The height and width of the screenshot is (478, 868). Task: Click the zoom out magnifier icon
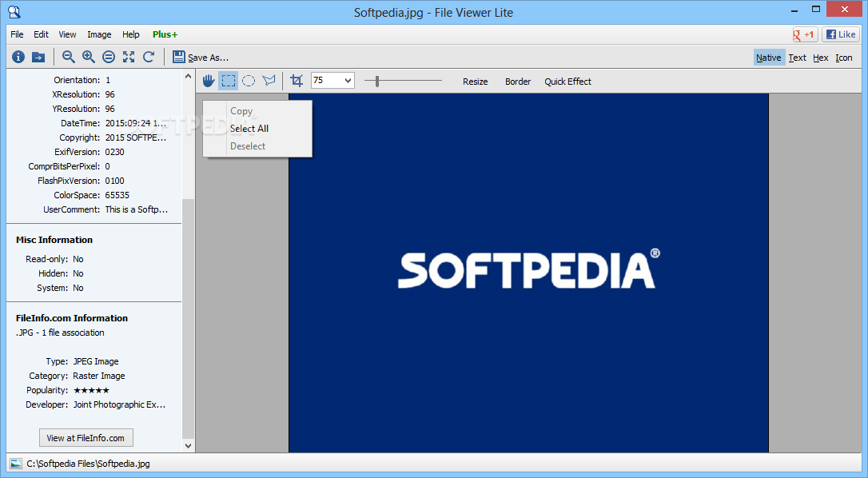(x=69, y=57)
